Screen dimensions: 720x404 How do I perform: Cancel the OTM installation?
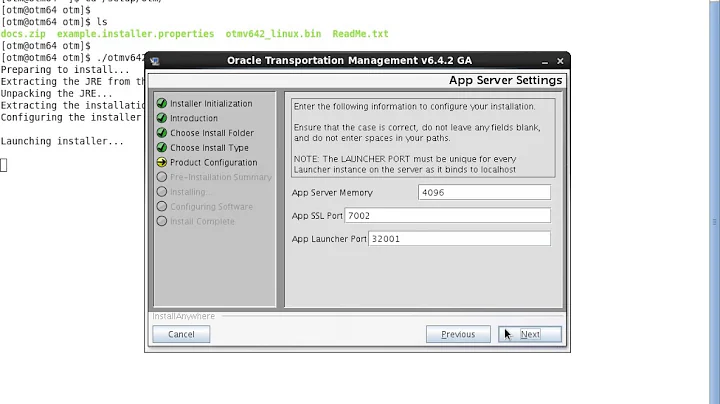click(x=181, y=334)
